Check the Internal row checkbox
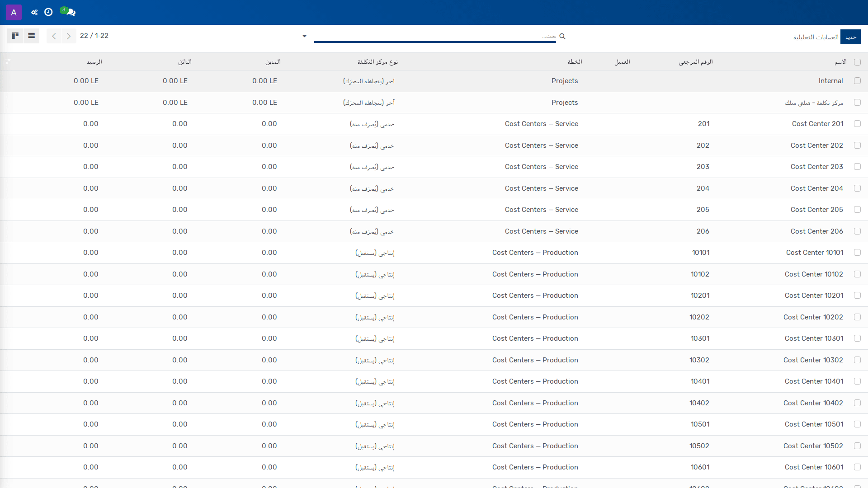The height and width of the screenshot is (488, 868). click(857, 81)
